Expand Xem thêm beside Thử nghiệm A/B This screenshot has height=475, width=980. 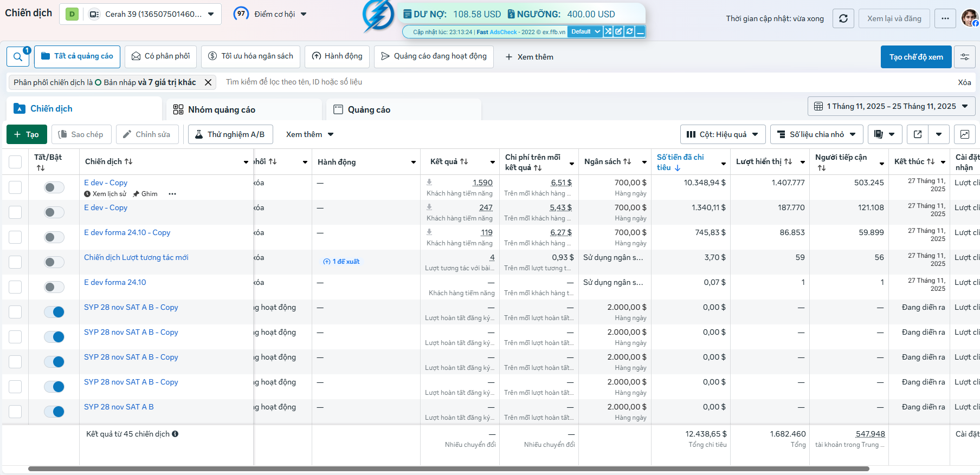point(310,134)
